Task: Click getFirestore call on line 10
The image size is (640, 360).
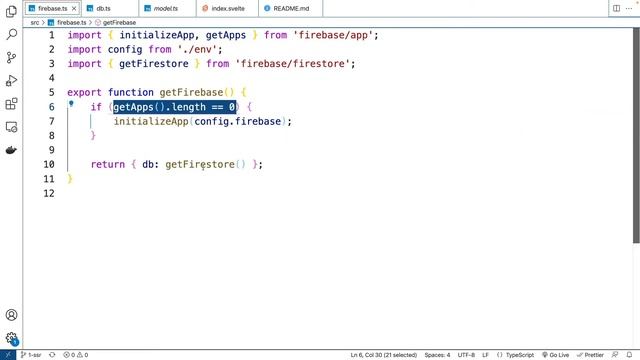Action: click(200, 164)
